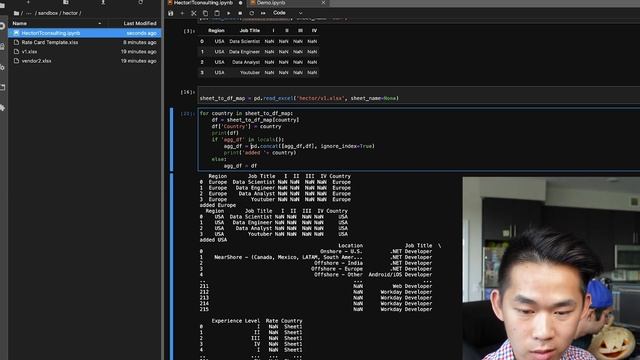This screenshot has width=640, height=360.
Task: Click the 'added USA' output line
Action: click(213, 240)
